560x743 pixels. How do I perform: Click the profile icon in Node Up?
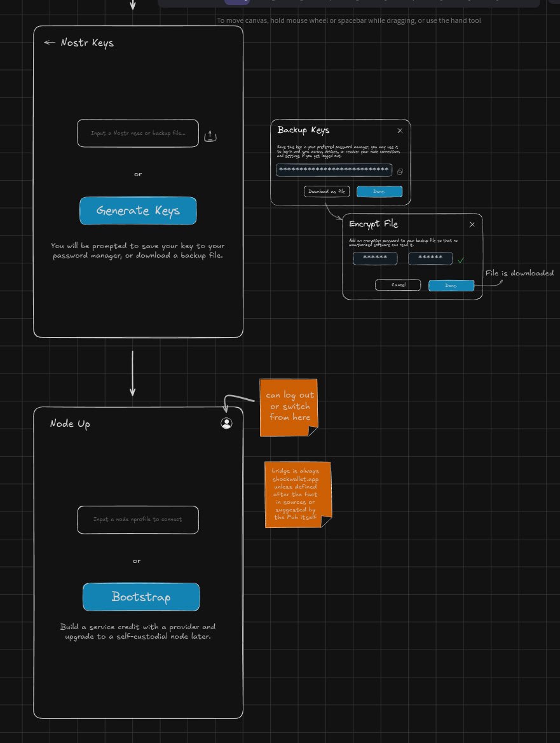click(226, 423)
